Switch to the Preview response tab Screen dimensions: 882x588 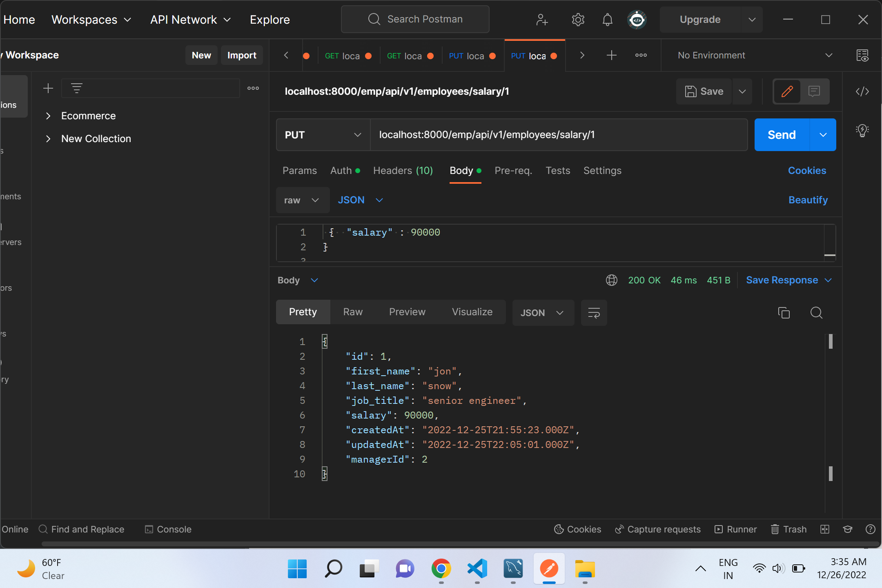(x=407, y=312)
